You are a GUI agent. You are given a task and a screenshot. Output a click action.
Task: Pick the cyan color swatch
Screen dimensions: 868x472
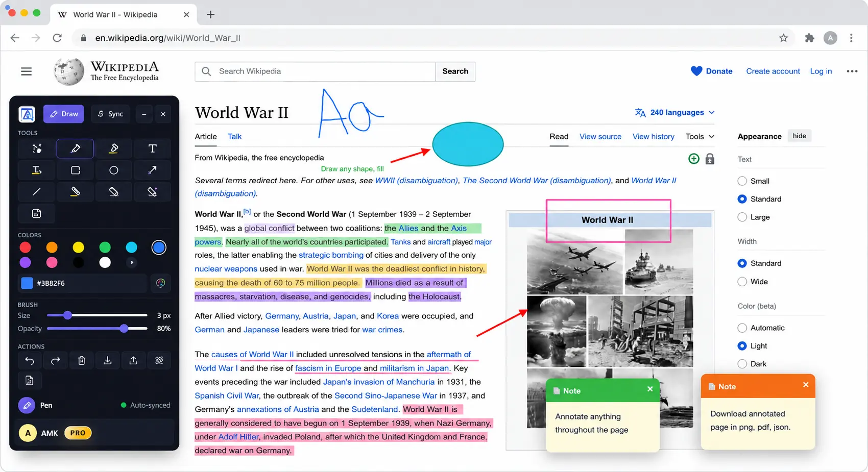point(131,247)
